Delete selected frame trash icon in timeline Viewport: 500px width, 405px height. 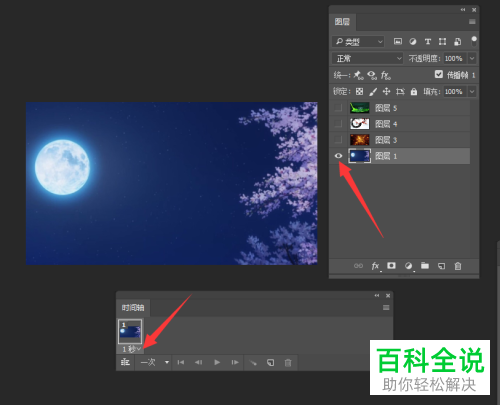click(288, 362)
